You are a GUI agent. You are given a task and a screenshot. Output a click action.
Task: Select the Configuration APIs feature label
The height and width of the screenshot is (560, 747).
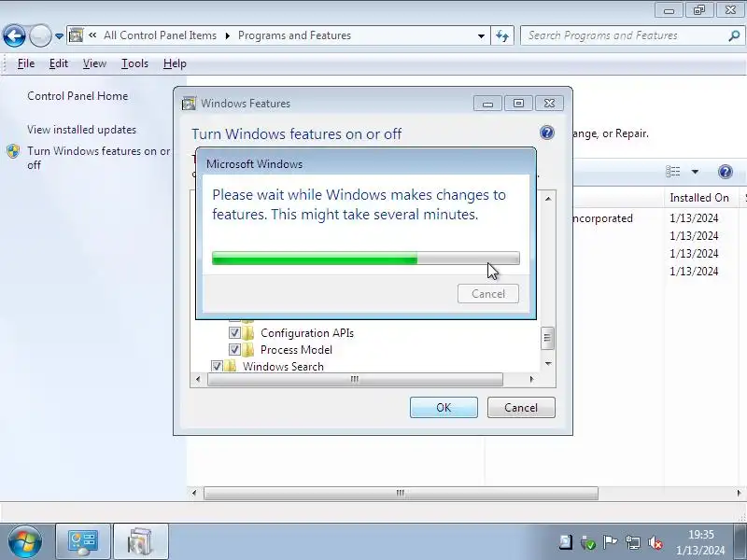coord(307,333)
